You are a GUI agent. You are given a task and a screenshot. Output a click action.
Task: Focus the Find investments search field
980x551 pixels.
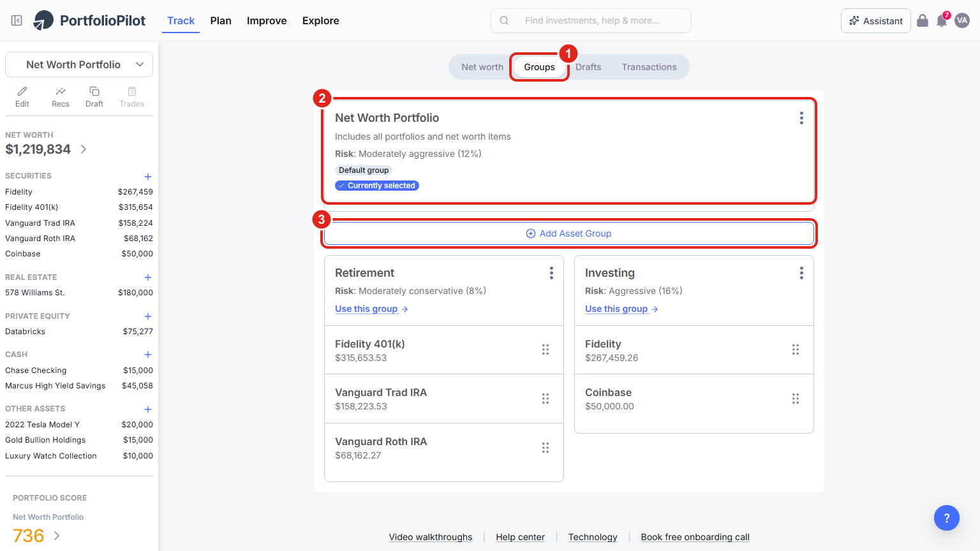[591, 20]
